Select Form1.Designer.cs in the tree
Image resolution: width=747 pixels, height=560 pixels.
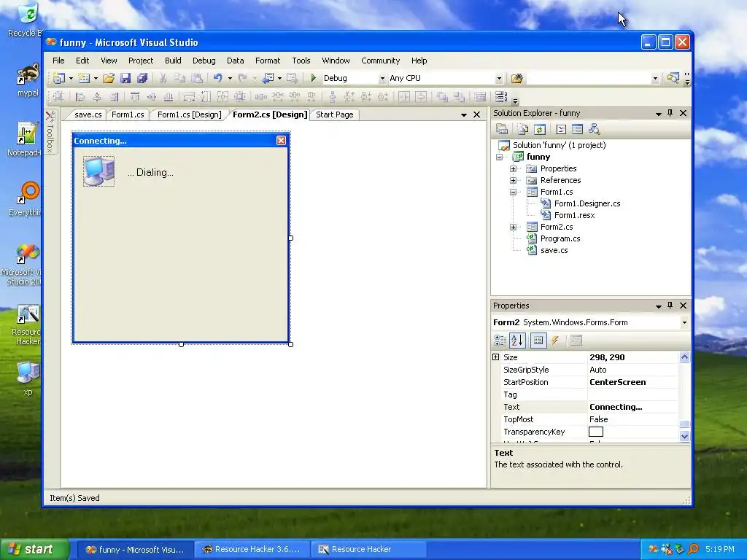[587, 203]
